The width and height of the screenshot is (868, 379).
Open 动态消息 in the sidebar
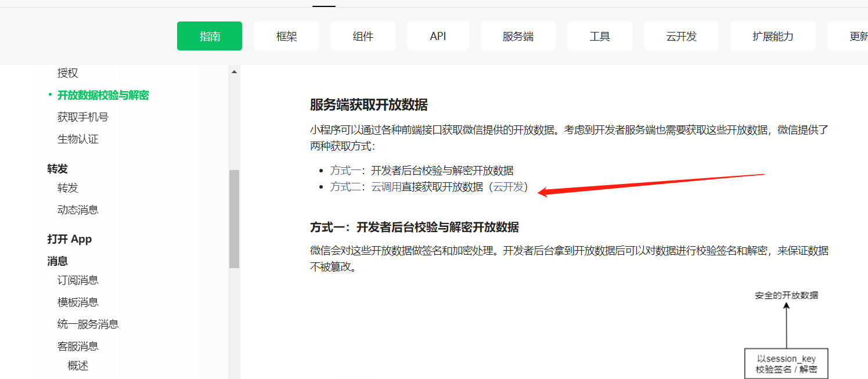point(78,210)
